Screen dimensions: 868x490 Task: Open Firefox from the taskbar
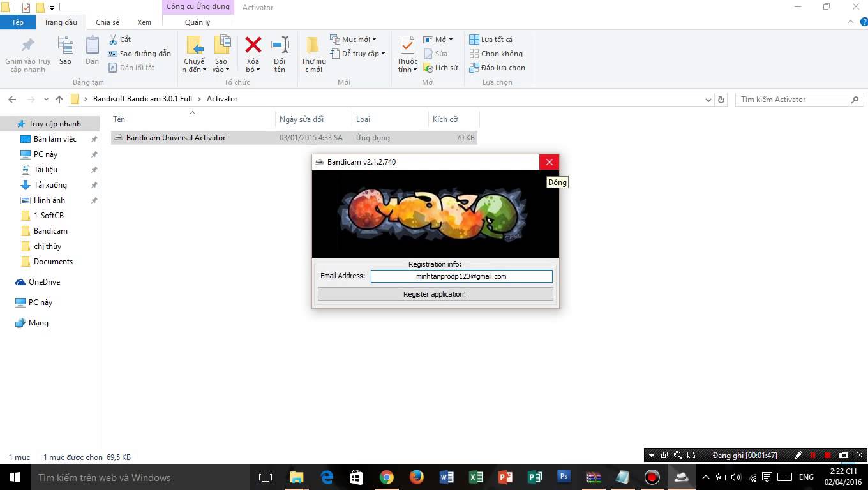click(x=416, y=477)
